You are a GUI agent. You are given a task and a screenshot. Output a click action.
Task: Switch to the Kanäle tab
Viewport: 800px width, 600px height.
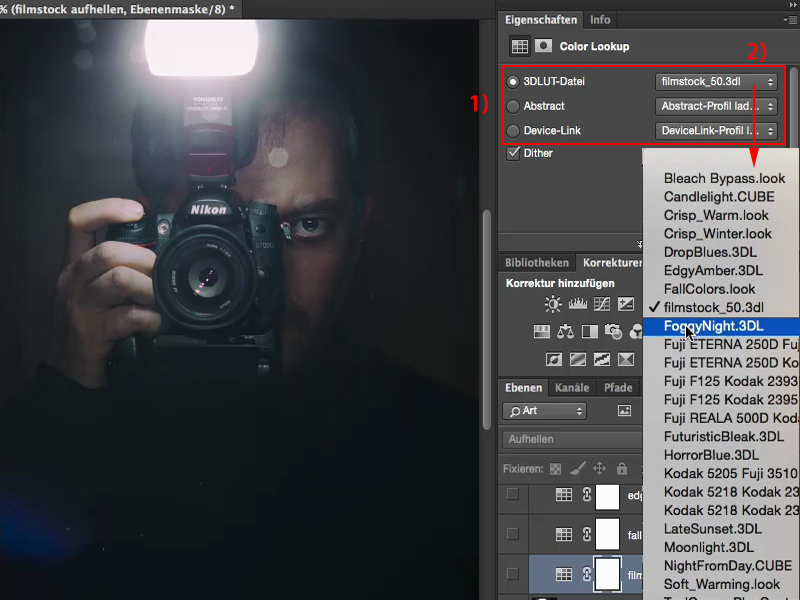click(572, 388)
